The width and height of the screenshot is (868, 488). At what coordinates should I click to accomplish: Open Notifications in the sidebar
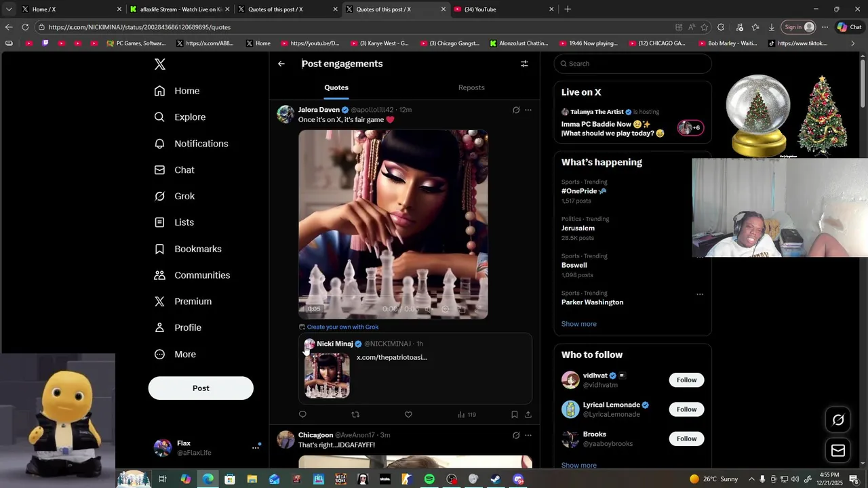pos(191,144)
